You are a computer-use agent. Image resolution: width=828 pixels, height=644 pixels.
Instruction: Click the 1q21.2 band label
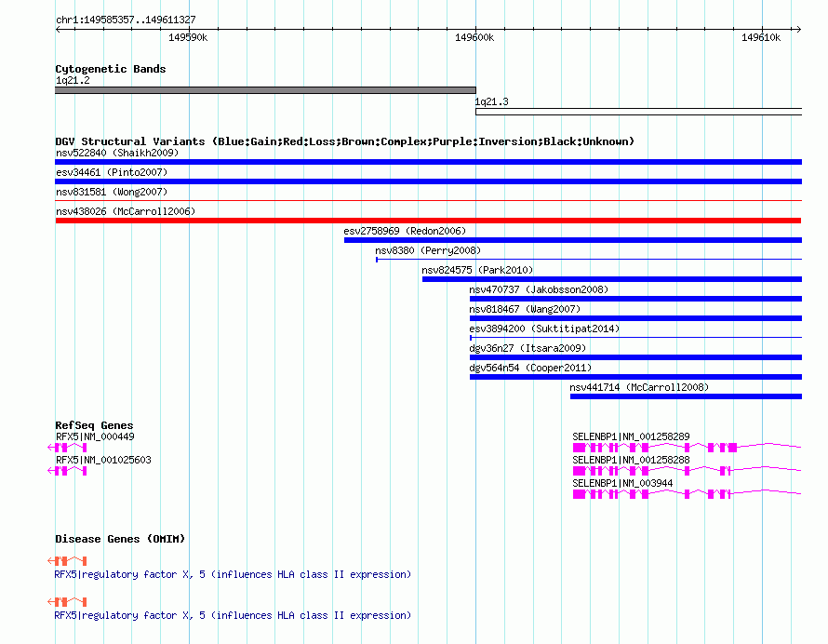(x=73, y=80)
